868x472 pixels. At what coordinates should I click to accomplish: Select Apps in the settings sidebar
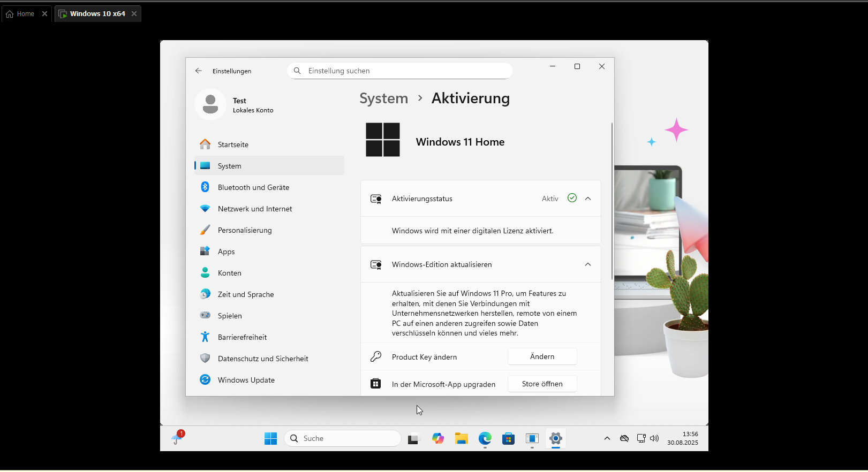(x=226, y=252)
